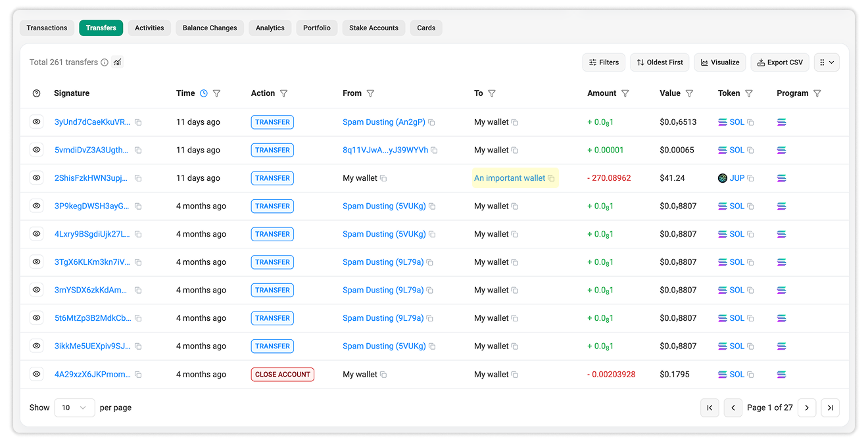Open the Cards tab
The image size is (868, 443).
(x=426, y=28)
